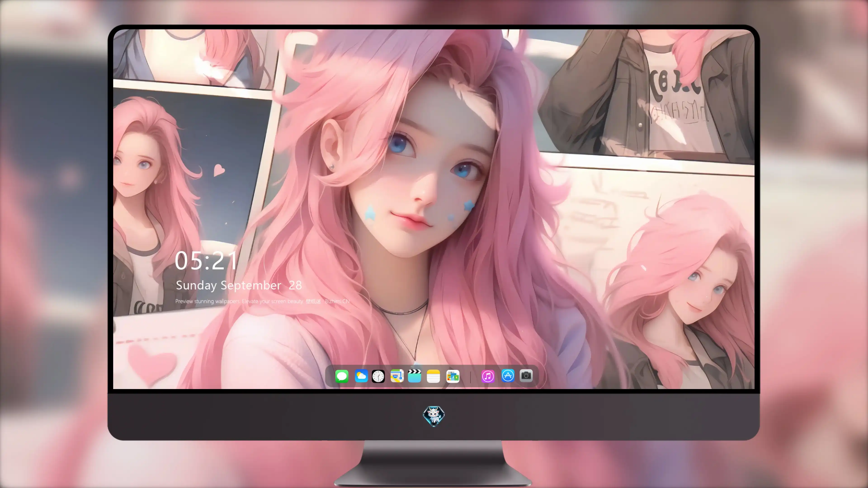Open the Camera app in the dock
The width and height of the screenshot is (868, 488).
coord(526,375)
